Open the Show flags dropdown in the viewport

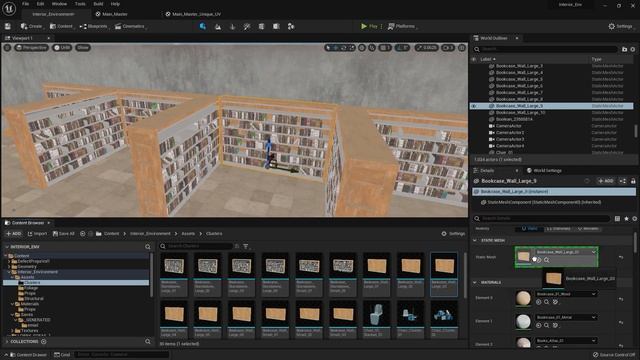coord(83,48)
